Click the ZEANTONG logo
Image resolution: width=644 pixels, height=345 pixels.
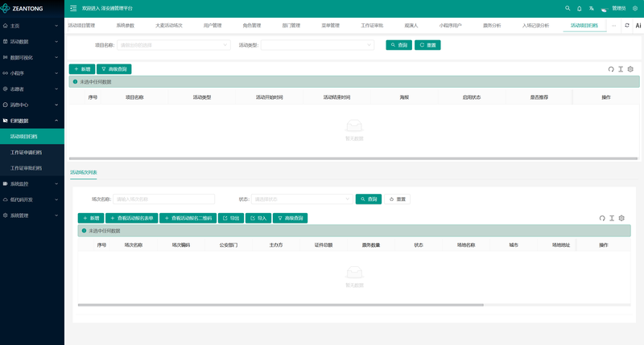(23, 8)
